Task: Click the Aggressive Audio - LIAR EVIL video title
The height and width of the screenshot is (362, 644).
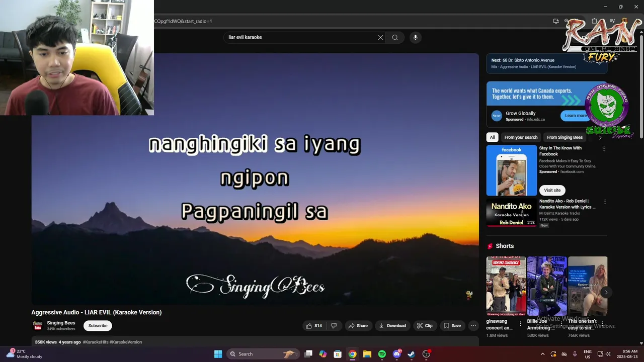Action: (x=97, y=312)
